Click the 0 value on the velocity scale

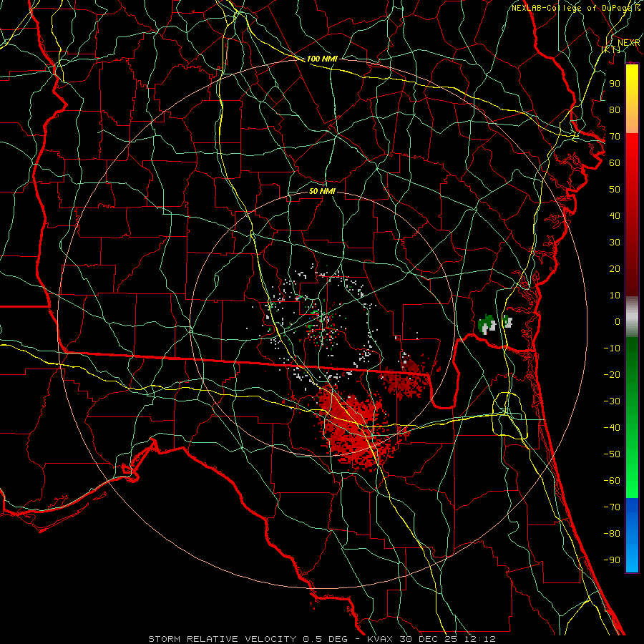[x=618, y=321]
